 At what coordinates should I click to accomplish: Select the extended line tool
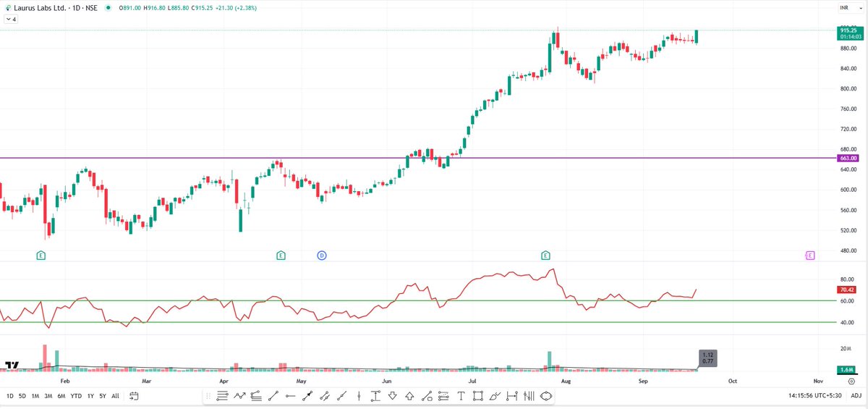tap(341, 396)
